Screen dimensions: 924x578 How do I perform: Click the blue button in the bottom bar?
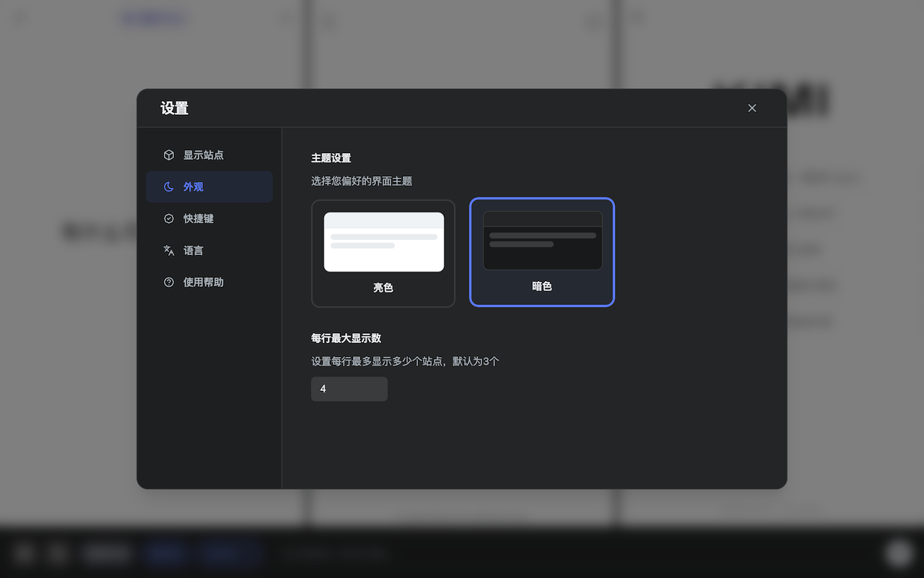coord(165,553)
